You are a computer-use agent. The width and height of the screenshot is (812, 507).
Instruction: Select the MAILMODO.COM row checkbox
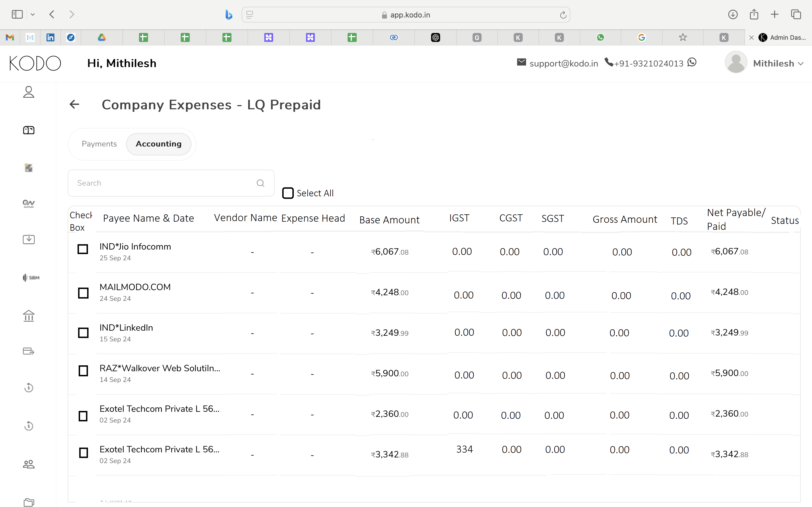83,293
